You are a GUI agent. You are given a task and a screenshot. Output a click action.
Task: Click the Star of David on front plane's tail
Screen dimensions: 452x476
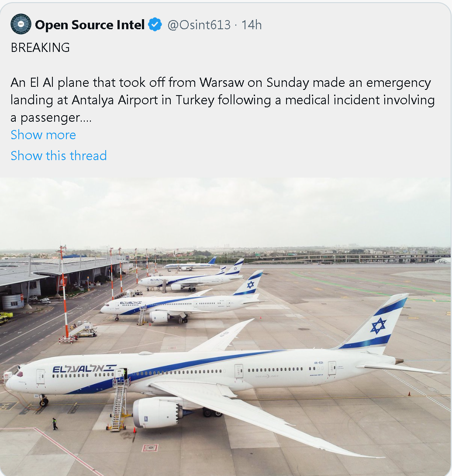(378, 325)
